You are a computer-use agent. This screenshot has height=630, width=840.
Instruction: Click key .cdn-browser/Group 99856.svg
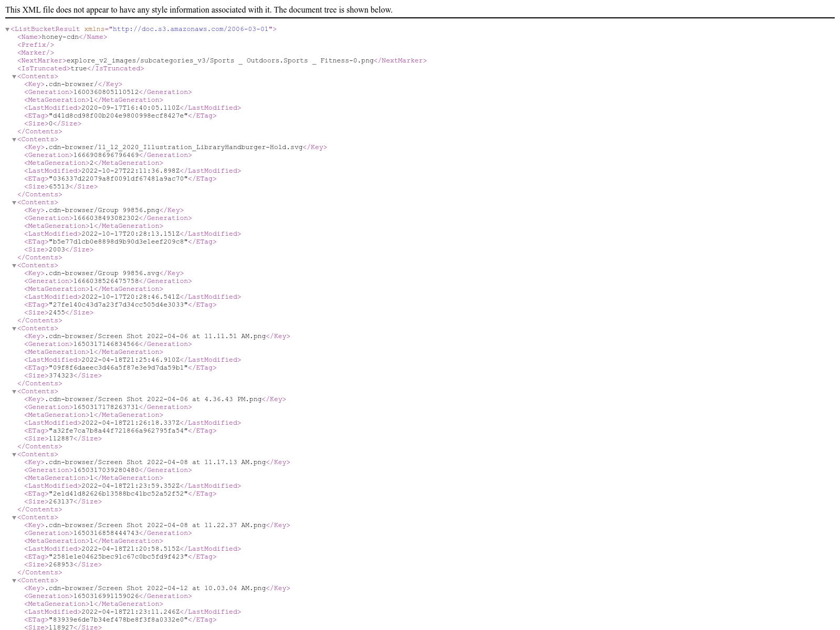[x=102, y=273]
